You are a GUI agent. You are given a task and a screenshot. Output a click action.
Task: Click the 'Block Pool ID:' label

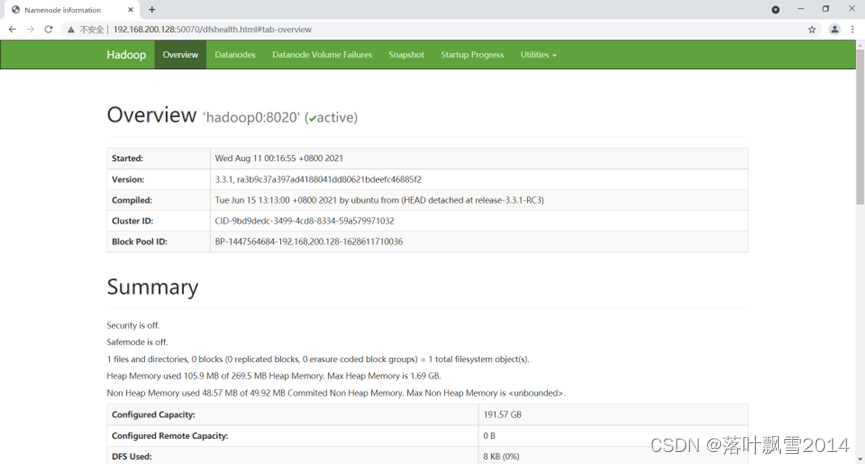pyautogui.click(x=140, y=242)
